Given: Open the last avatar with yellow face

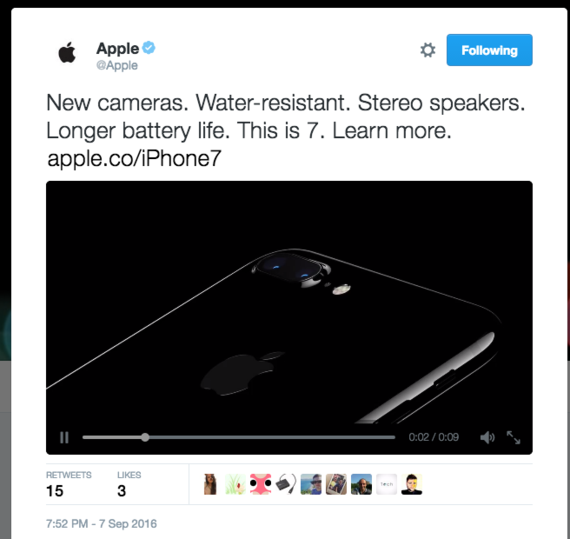Looking at the screenshot, I should tap(412, 484).
